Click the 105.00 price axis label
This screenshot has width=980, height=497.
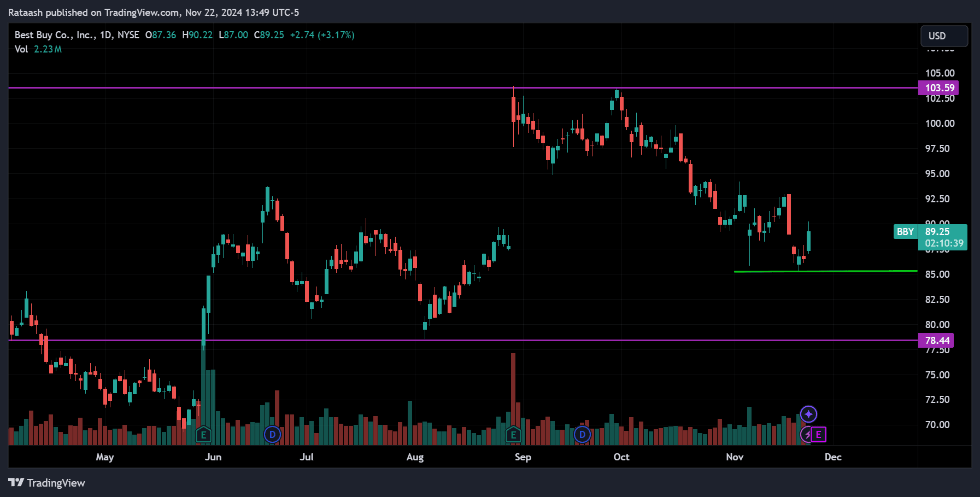(x=940, y=73)
